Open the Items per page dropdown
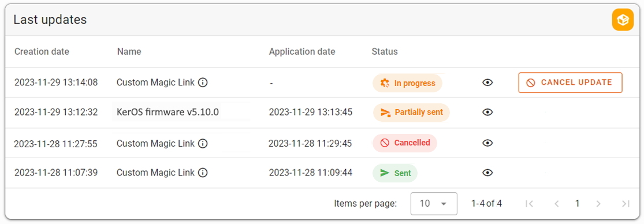Viewport: 644px width, 224px height. [434, 203]
